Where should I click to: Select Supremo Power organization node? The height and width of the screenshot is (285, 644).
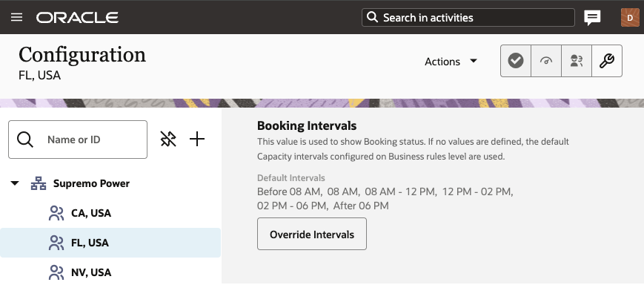(91, 183)
